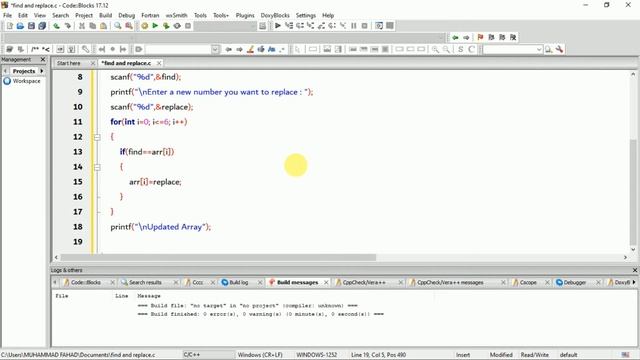Click the Rebuild icon
The image size is (640, 360).
click(177, 26)
